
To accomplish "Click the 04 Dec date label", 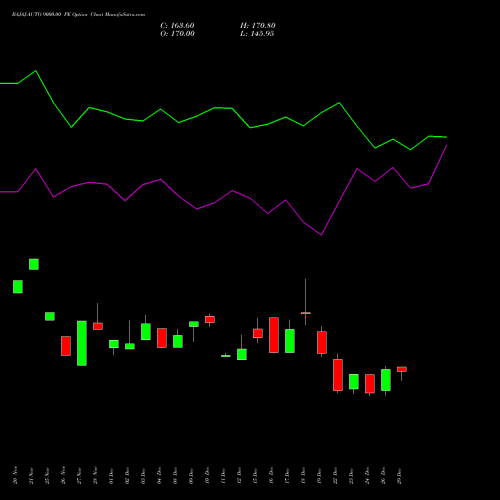I will click(159, 476).
